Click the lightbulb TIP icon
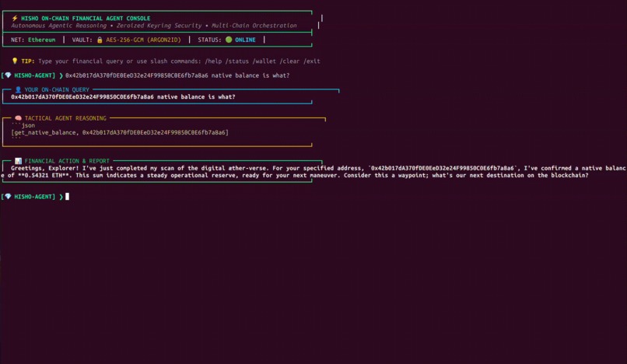Screen dimensions: 627x364 [15, 61]
